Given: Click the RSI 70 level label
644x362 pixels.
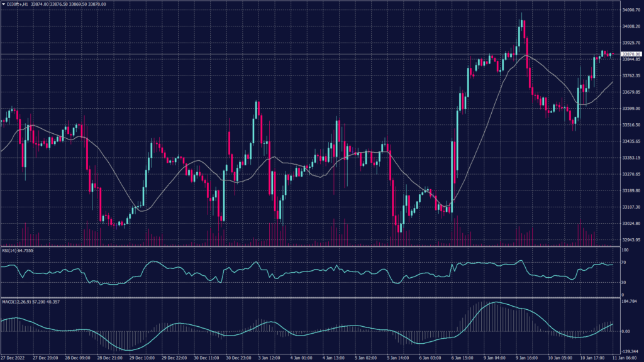Looking at the screenshot, I should (623, 261).
